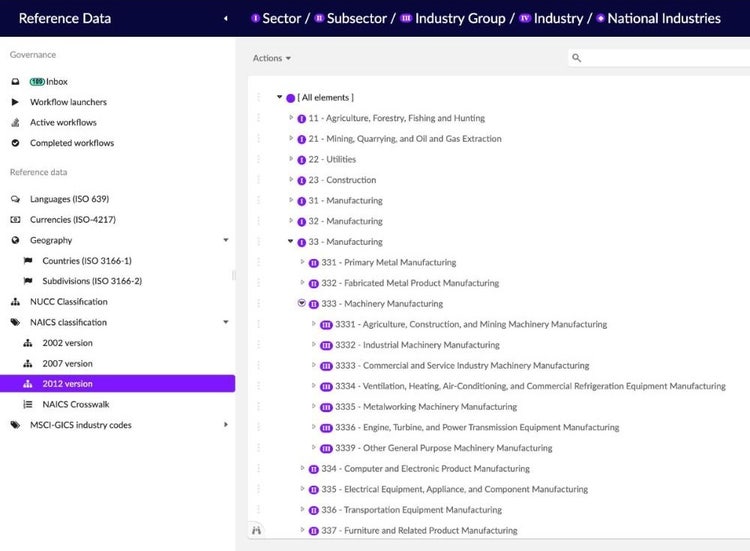The width and height of the screenshot is (750, 551).
Task: Expand 11 - Agriculture, Forestry, Fishing and Hunting
Action: click(290, 118)
